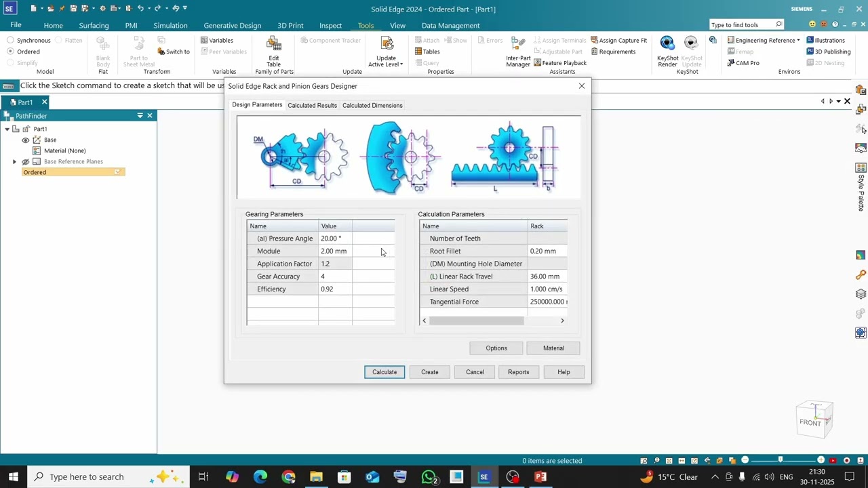Click the Redo arrow in quick access toolbar
The height and width of the screenshot is (488, 868).
[x=157, y=8]
